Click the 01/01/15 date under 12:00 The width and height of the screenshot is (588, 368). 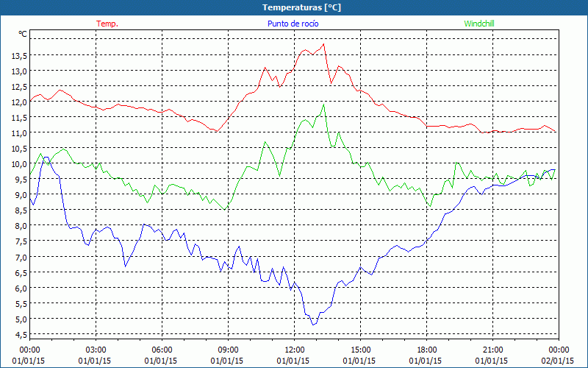coord(293,361)
